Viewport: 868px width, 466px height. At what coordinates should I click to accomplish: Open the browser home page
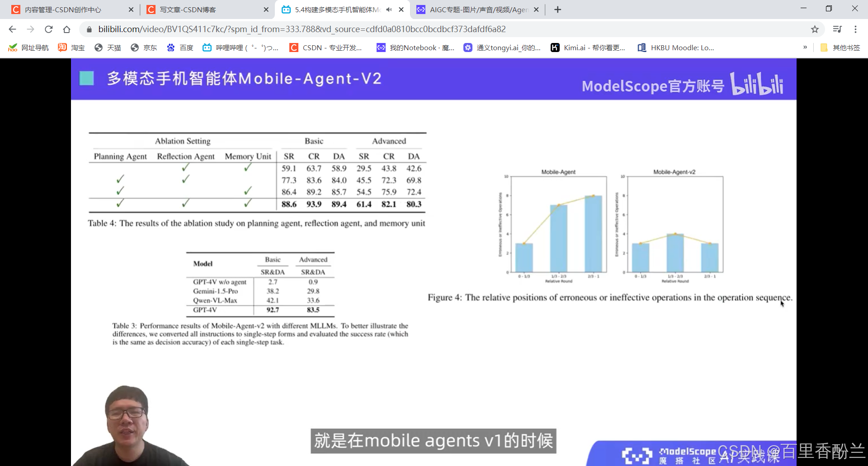[x=66, y=29]
